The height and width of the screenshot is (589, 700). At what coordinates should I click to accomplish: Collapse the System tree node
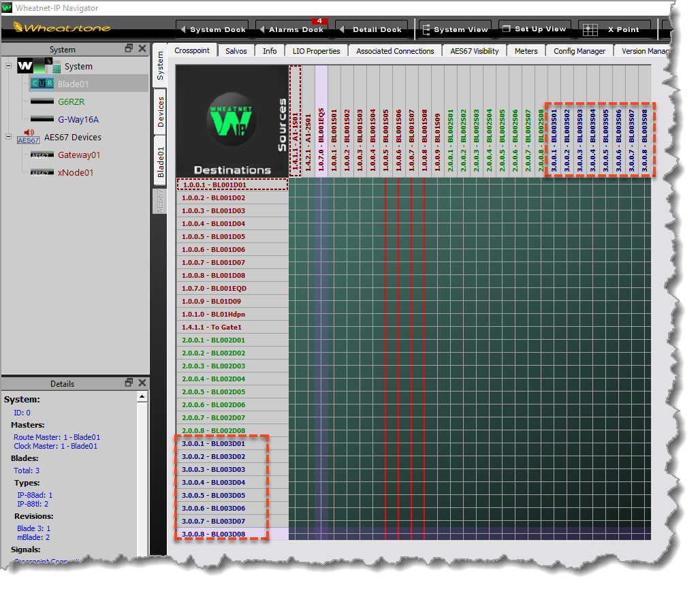(x=8, y=66)
